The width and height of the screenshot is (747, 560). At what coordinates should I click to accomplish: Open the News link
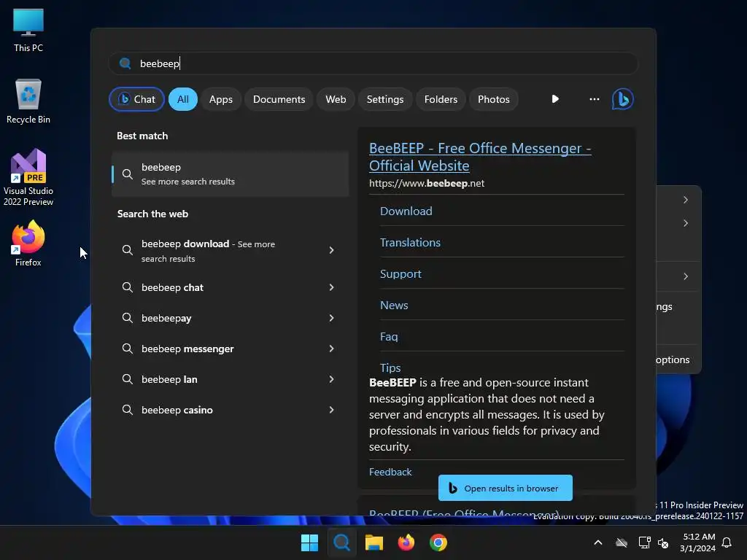pyautogui.click(x=394, y=306)
